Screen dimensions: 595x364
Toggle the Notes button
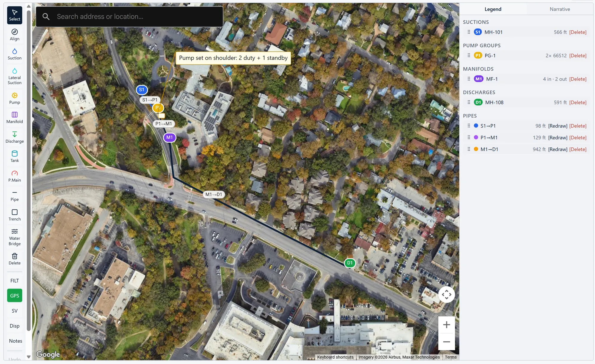pyautogui.click(x=15, y=341)
